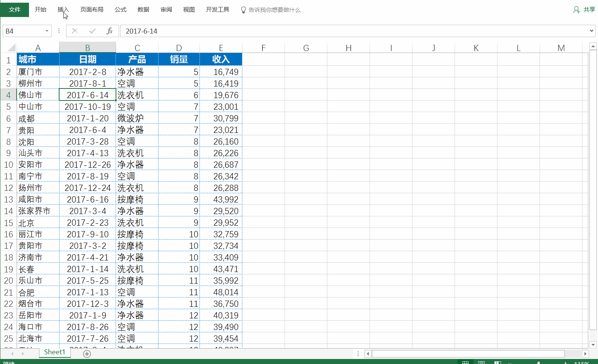Screen dimensions: 598x364
Task: Click the 共享 share button
Action: tap(584, 10)
